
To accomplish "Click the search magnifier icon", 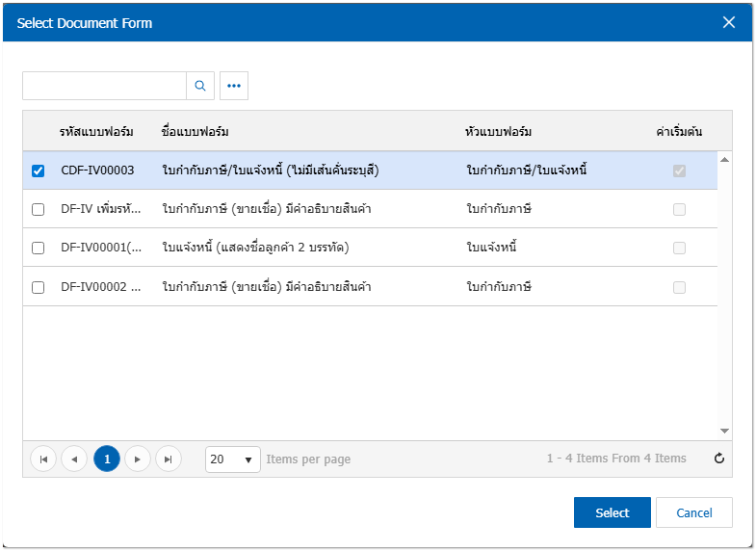I will click(200, 86).
